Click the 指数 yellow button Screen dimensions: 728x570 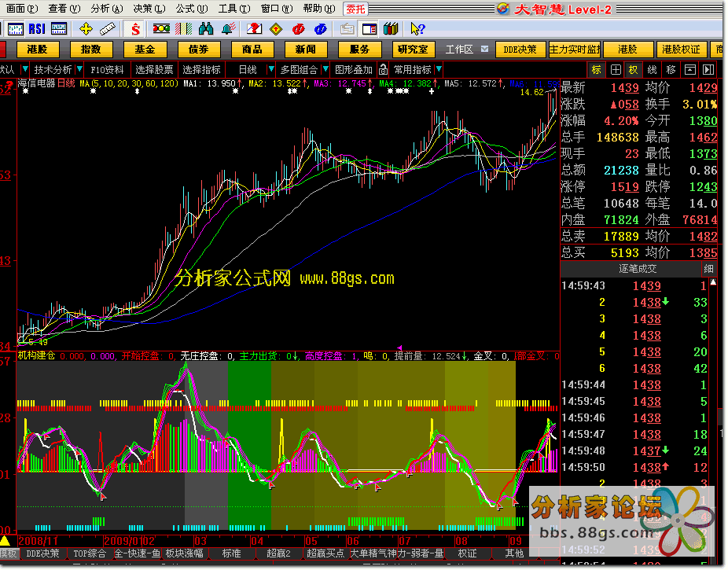(x=91, y=50)
